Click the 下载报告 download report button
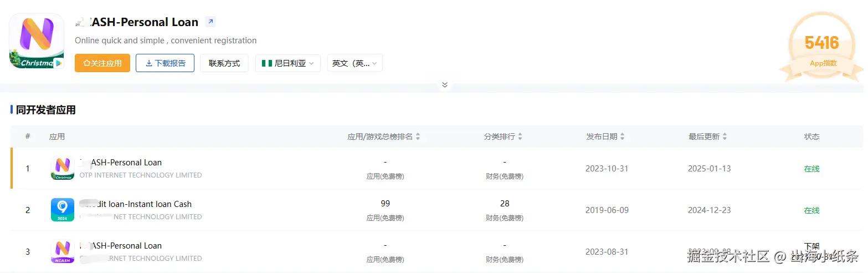Screen dimensions: 868x273 pyautogui.click(x=165, y=63)
